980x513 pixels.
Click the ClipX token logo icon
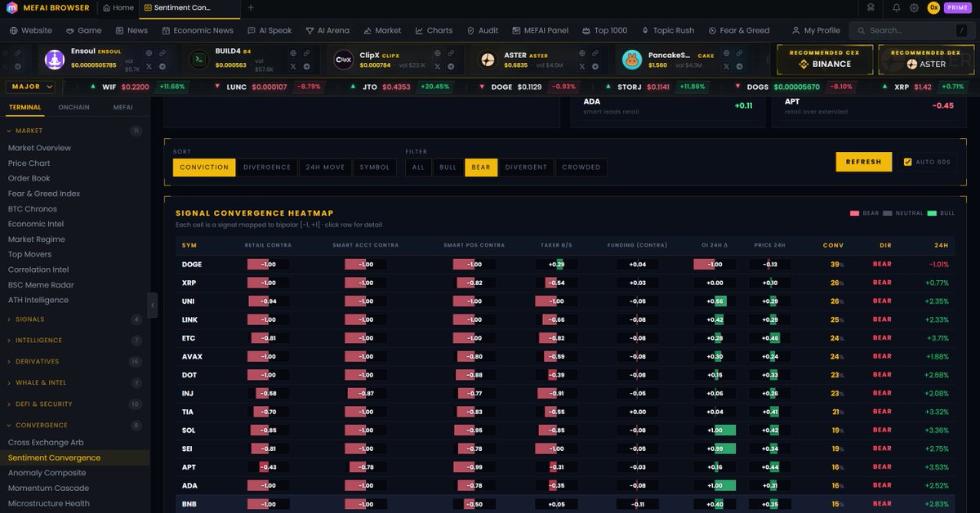pyautogui.click(x=343, y=59)
